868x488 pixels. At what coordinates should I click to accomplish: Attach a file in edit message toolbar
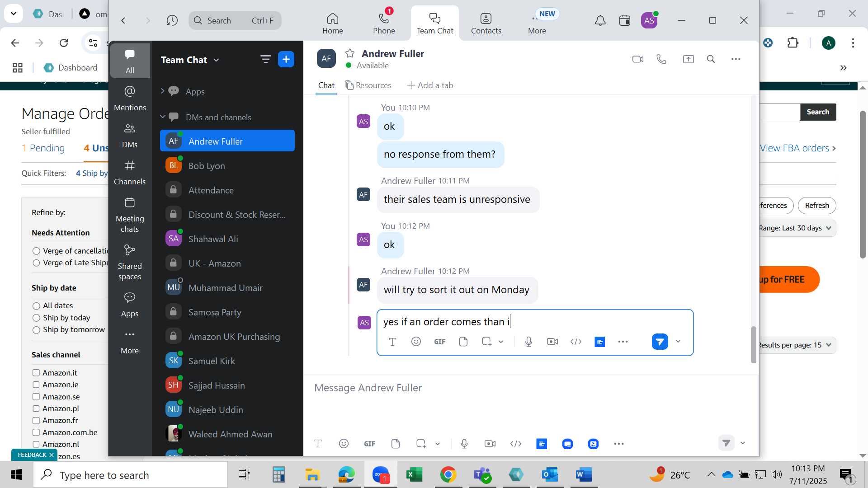point(463,342)
